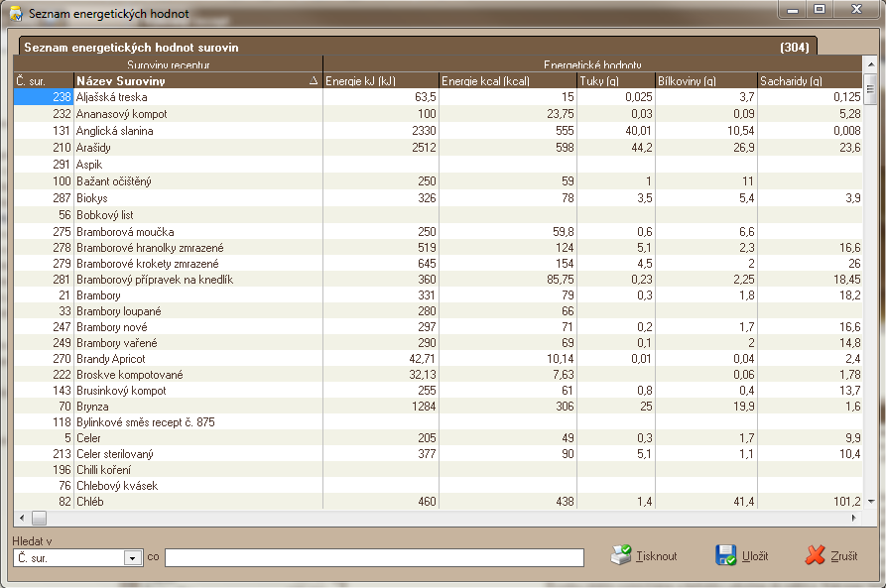Click the sort arrow in Název Suroviny header

314,81
